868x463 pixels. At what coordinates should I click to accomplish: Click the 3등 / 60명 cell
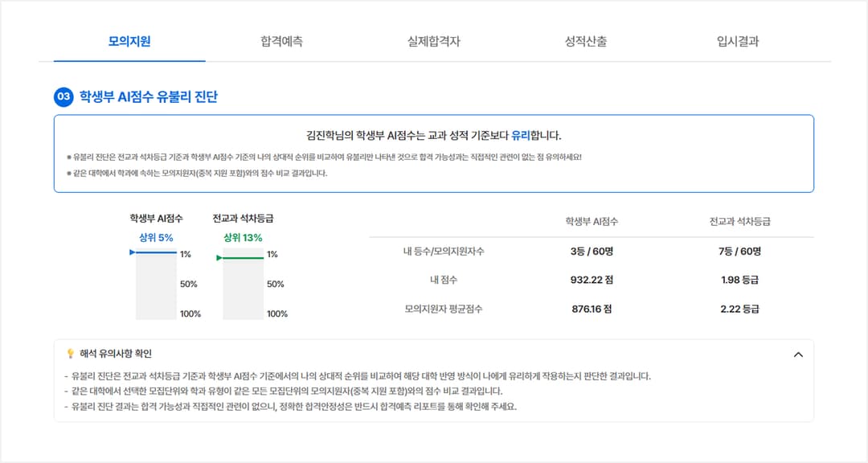pyautogui.click(x=592, y=252)
